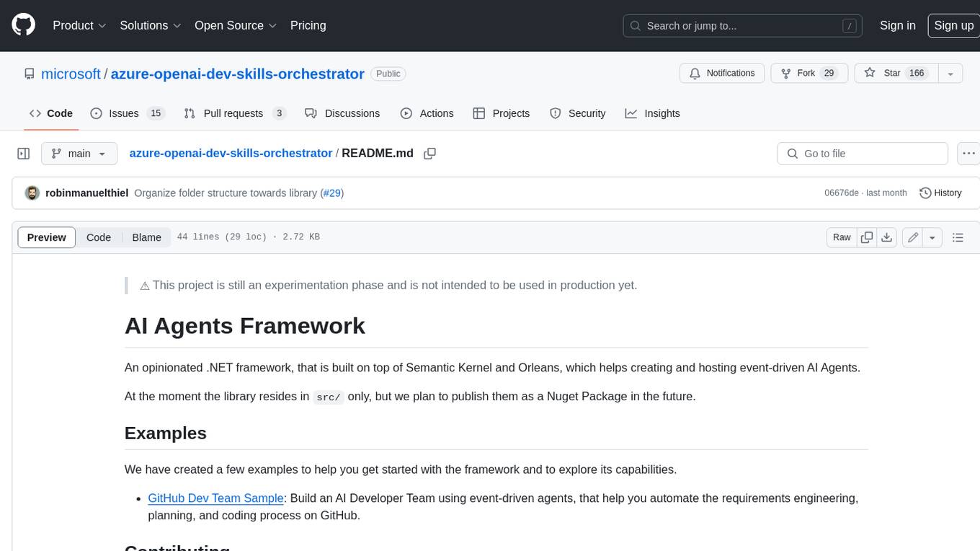Expand the file tree side panel

click(24, 154)
